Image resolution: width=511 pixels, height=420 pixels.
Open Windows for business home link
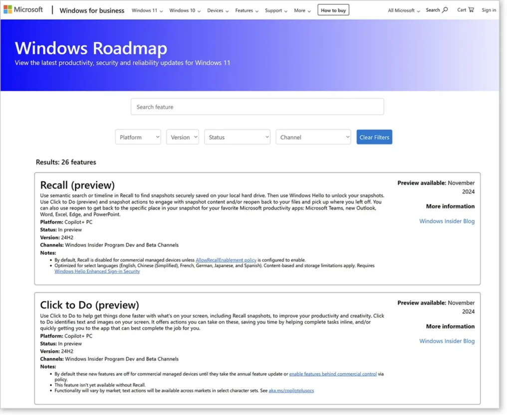coord(92,10)
